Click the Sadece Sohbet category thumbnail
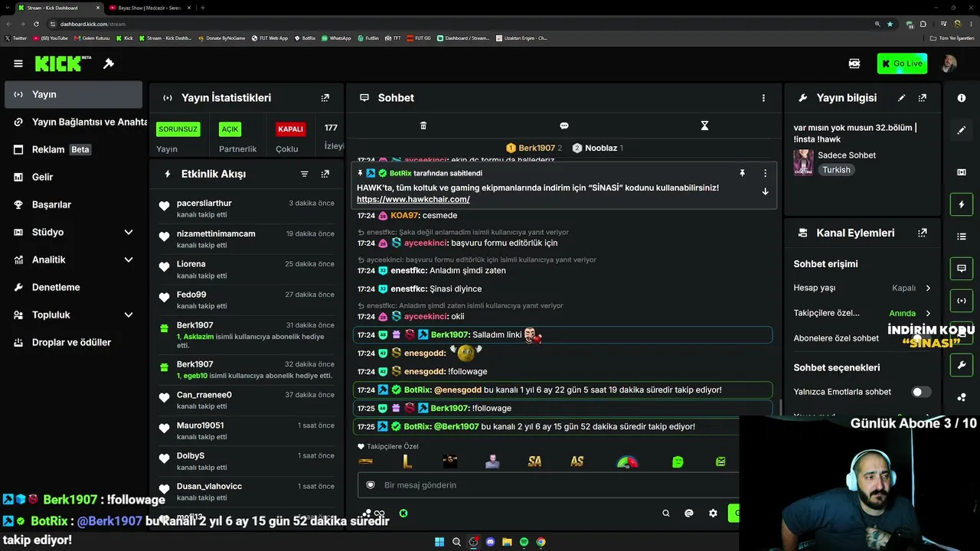The width and height of the screenshot is (980, 551). 803,161
